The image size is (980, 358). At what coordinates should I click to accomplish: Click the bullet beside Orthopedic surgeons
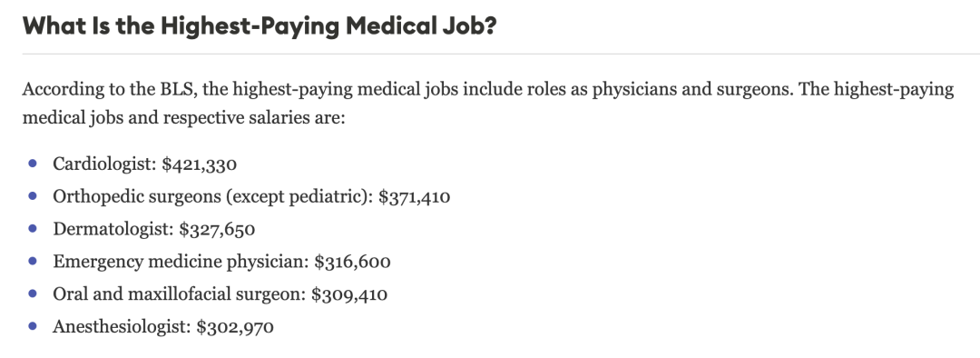(33, 196)
